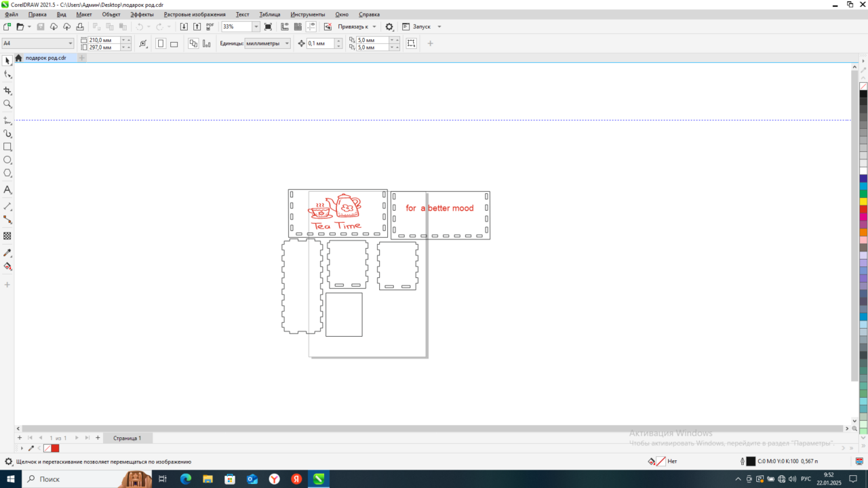Viewport: 868px width, 488px height.
Task: Select the Rectangle tool
Action: tap(7, 146)
